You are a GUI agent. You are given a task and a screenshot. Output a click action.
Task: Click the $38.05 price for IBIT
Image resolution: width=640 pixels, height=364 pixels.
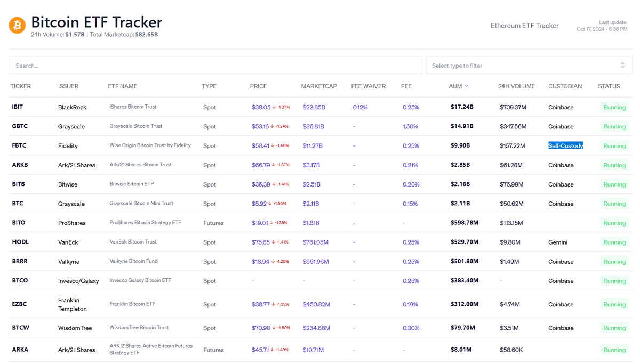pos(261,107)
